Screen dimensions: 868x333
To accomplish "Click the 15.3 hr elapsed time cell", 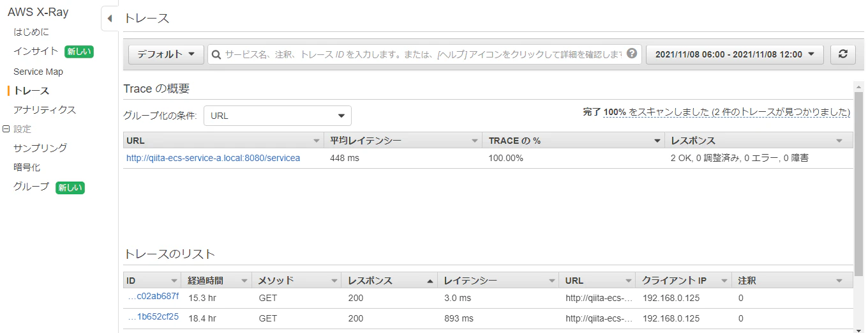I will 202,298.
